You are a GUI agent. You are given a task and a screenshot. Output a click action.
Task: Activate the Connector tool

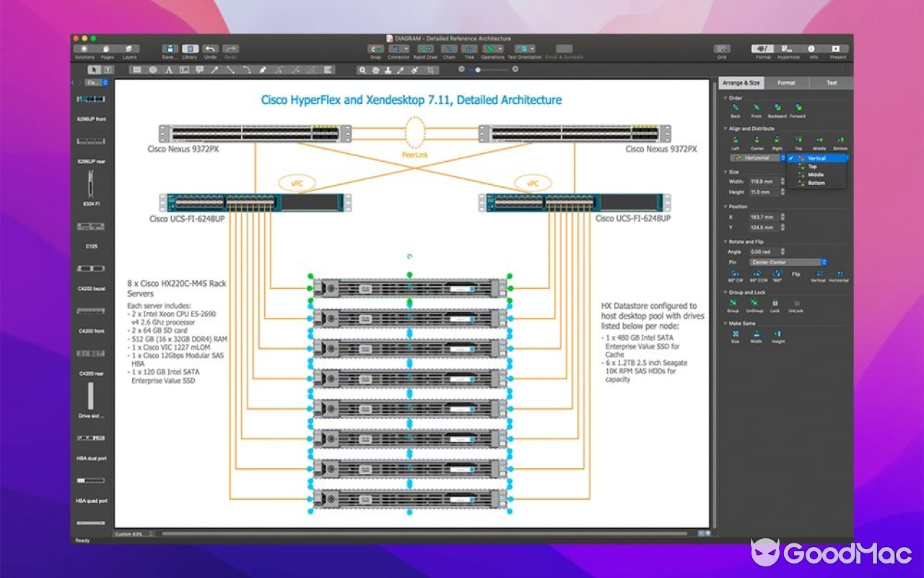(398, 48)
